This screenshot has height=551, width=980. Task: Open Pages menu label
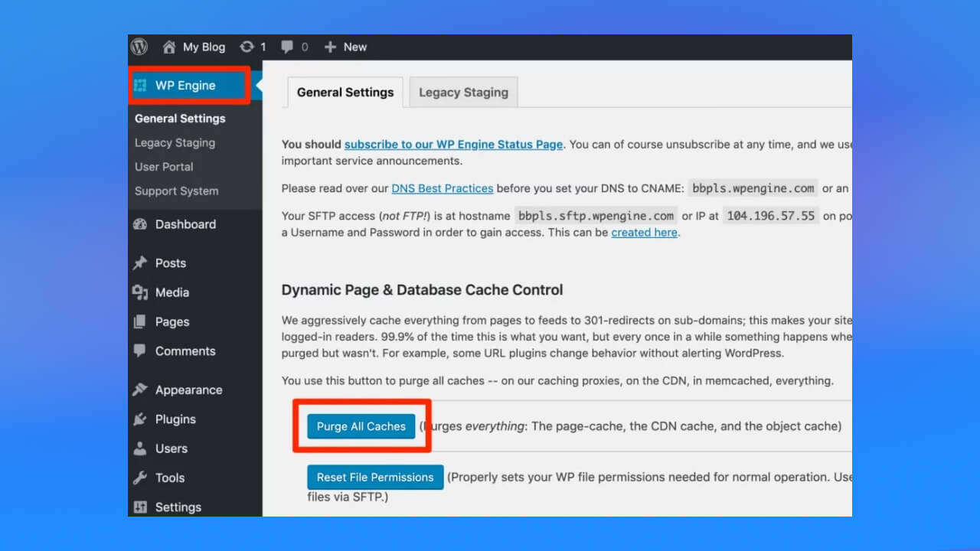pyautogui.click(x=172, y=322)
